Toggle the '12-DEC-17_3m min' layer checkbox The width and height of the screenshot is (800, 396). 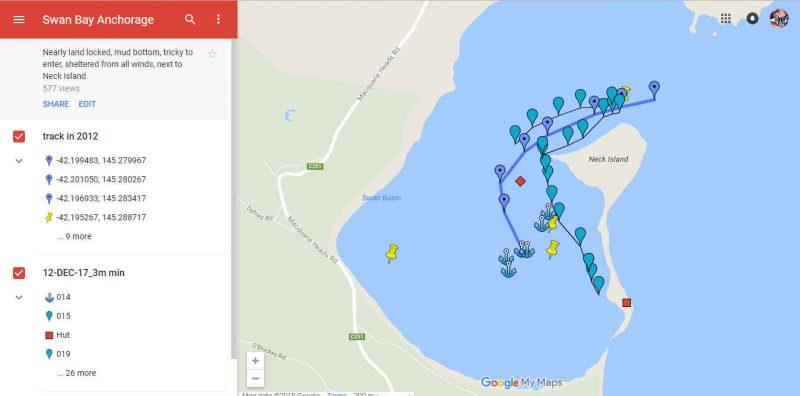[x=19, y=273]
